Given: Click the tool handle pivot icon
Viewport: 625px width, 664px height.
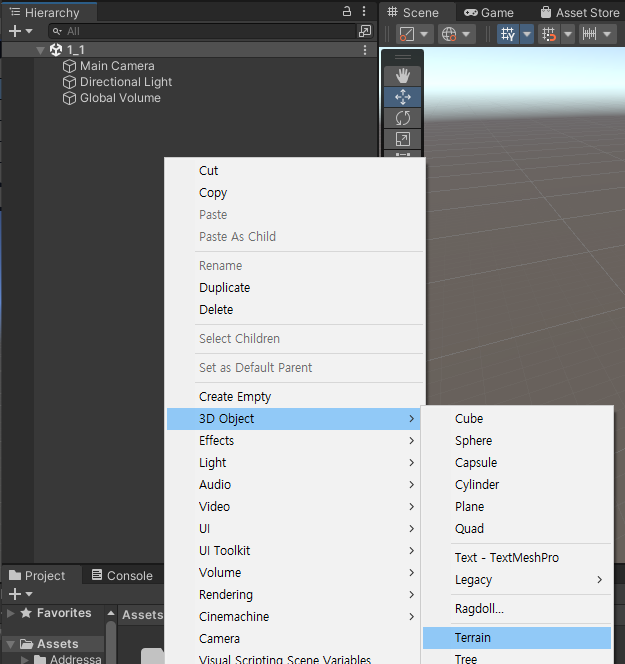Looking at the screenshot, I should tap(407, 34).
